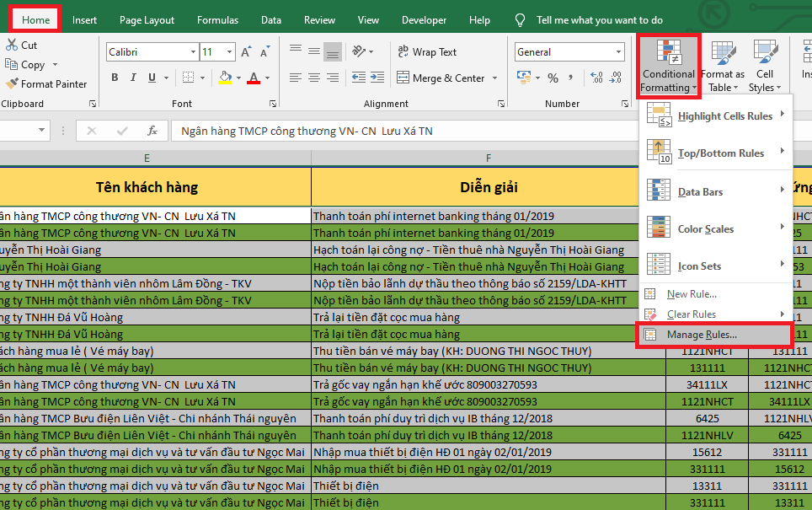Toggle Bold formatting

(114, 78)
